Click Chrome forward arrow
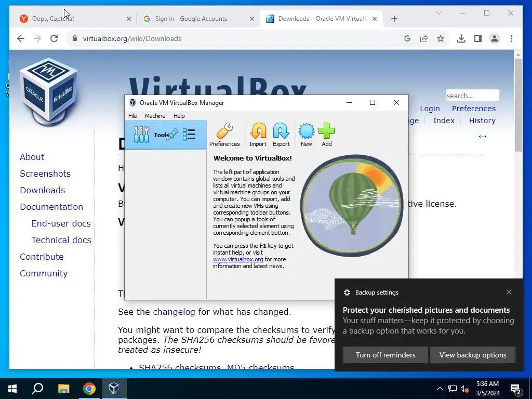Screen dimensions: 532x399 click(x=37, y=38)
